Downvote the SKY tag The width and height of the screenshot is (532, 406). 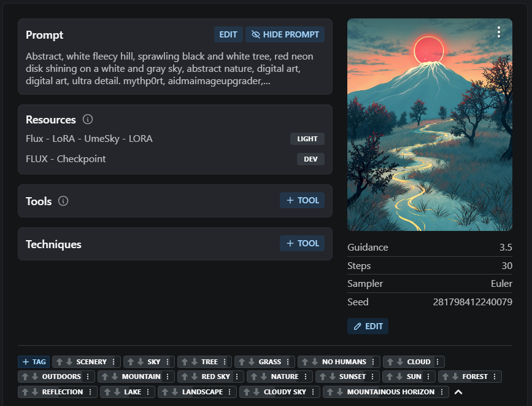click(139, 362)
